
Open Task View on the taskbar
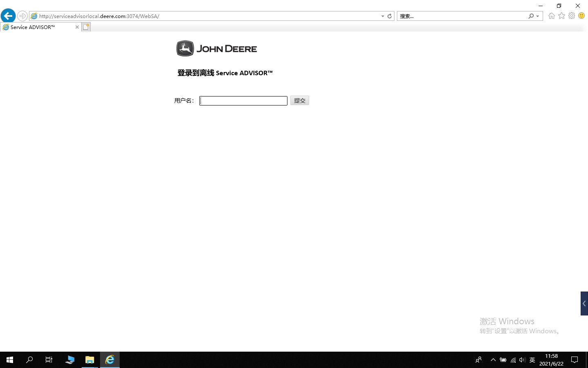pos(49,360)
